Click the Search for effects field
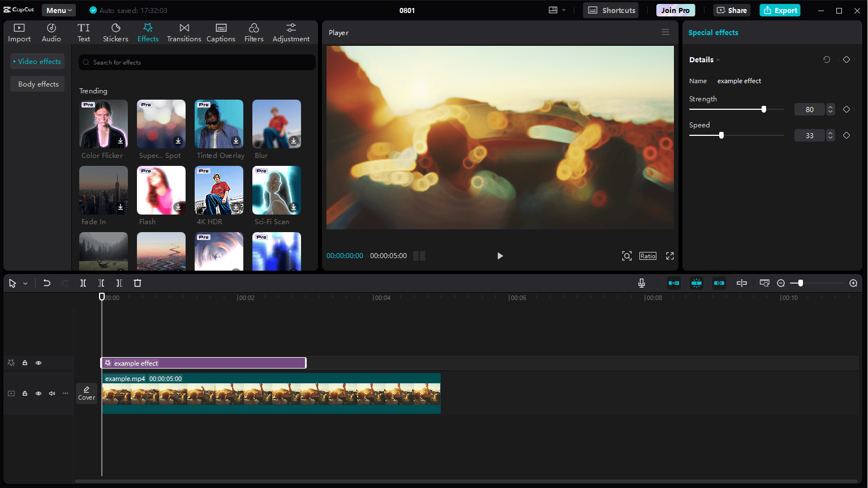The width and height of the screenshot is (868, 488). pyautogui.click(x=197, y=62)
